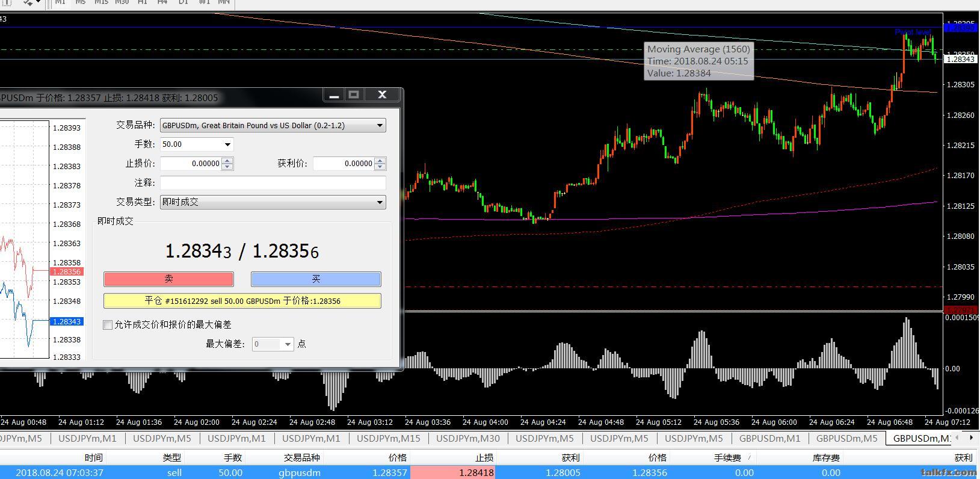Click the highlighted stop loss cell 1.28418
980x479 pixels.
point(452,473)
